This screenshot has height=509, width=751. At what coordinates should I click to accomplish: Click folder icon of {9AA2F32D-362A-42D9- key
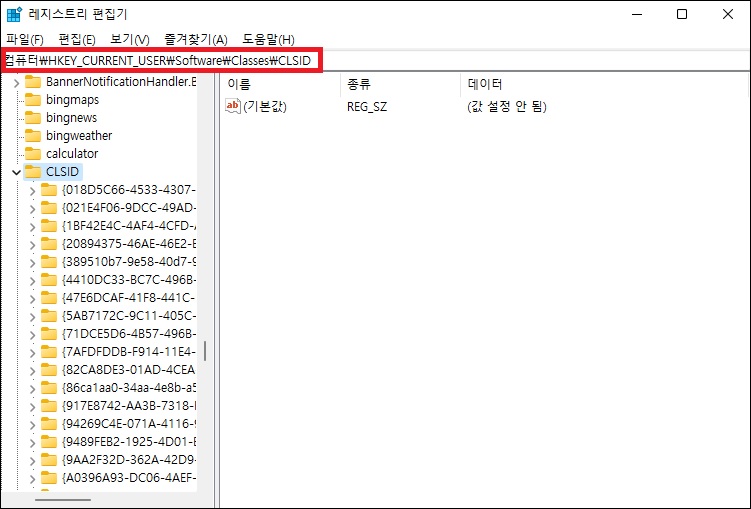tap(48, 460)
